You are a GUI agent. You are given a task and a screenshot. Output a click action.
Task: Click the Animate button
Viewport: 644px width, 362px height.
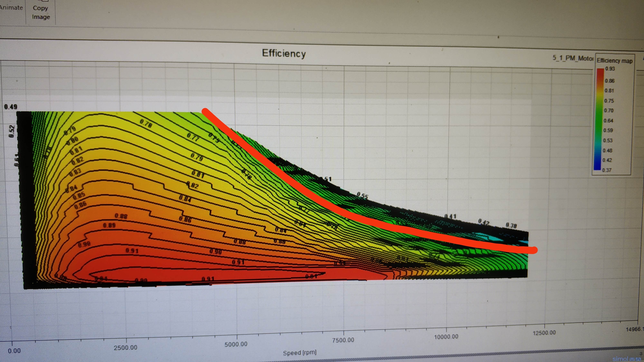click(x=11, y=8)
